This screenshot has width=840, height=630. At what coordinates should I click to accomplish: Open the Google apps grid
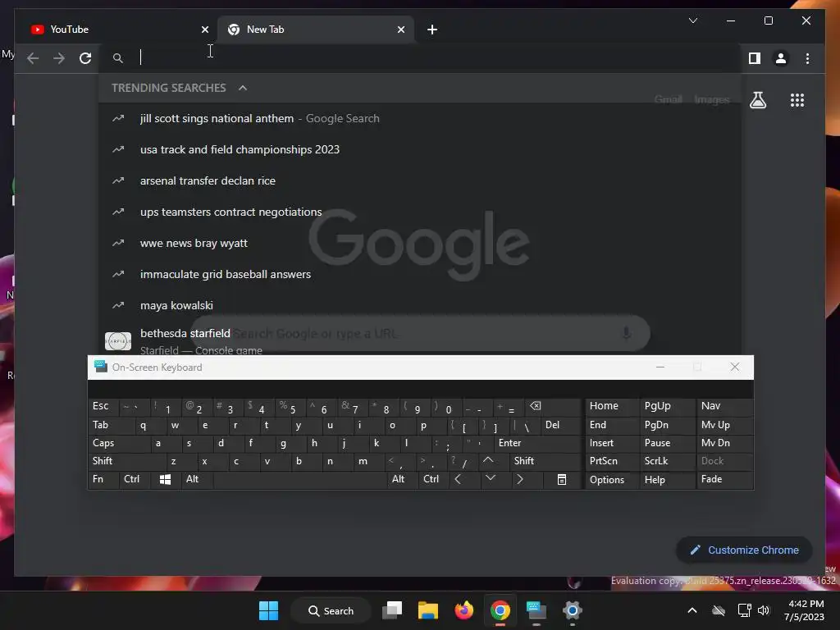click(x=797, y=100)
